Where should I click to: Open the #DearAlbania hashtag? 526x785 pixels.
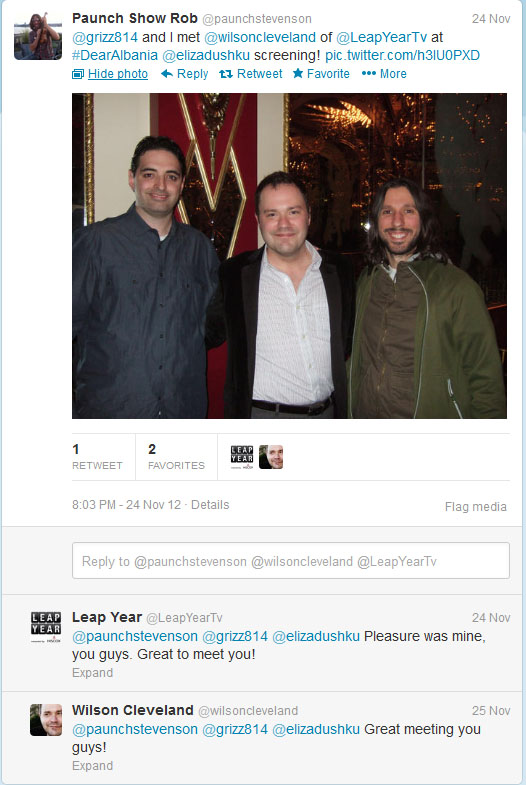point(115,55)
